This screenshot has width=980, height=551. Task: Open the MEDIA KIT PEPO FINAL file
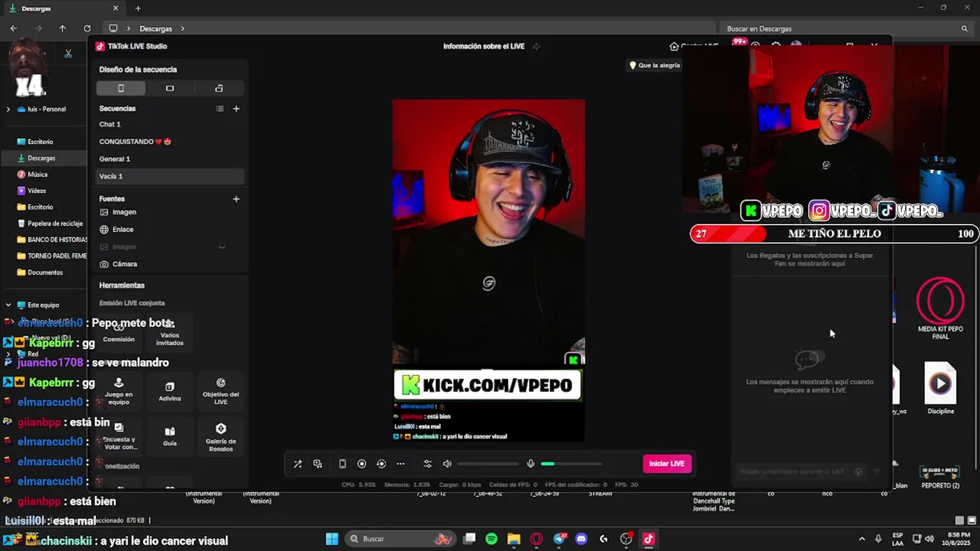pyautogui.click(x=940, y=308)
